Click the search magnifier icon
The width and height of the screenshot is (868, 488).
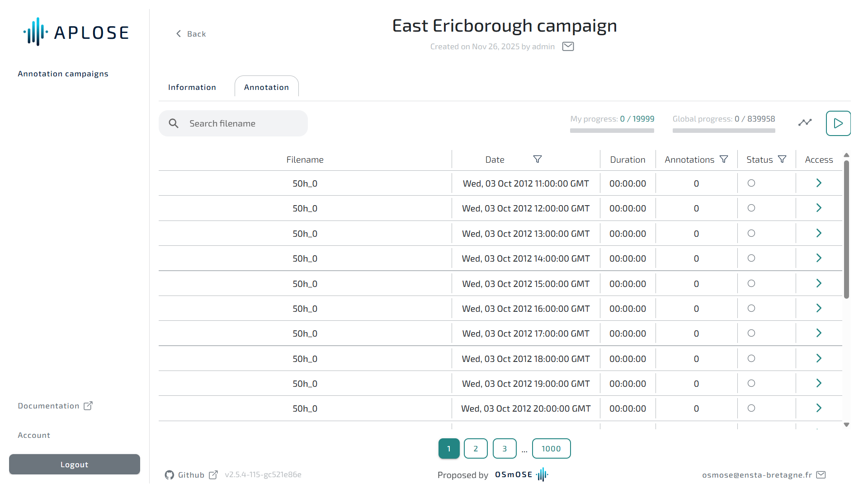pos(174,123)
